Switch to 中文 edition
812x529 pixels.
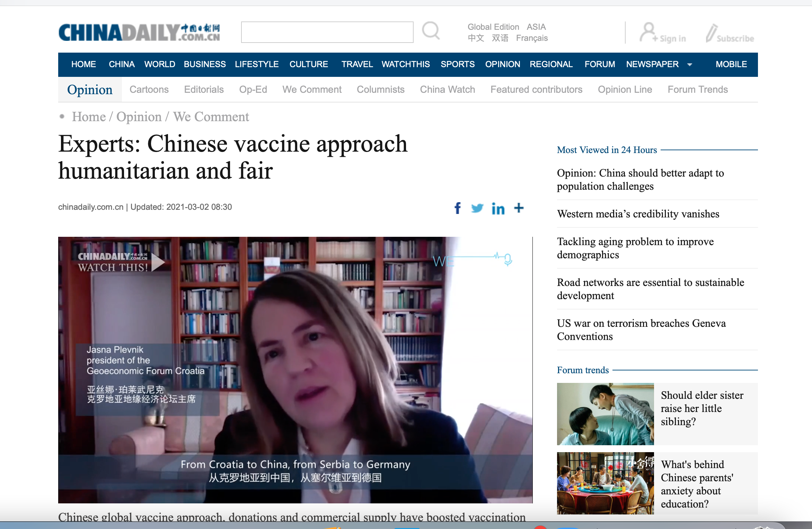click(x=476, y=38)
